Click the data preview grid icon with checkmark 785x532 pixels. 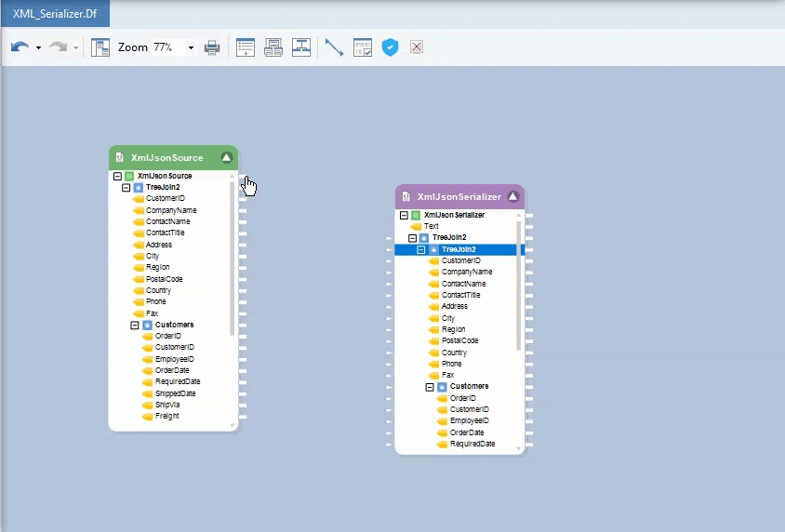[363, 47]
